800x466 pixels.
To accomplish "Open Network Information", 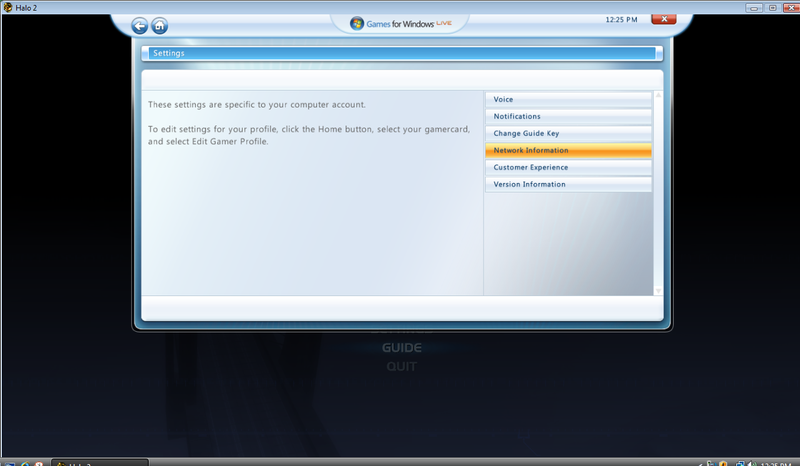I will pyautogui.click(x=568, y=150).
